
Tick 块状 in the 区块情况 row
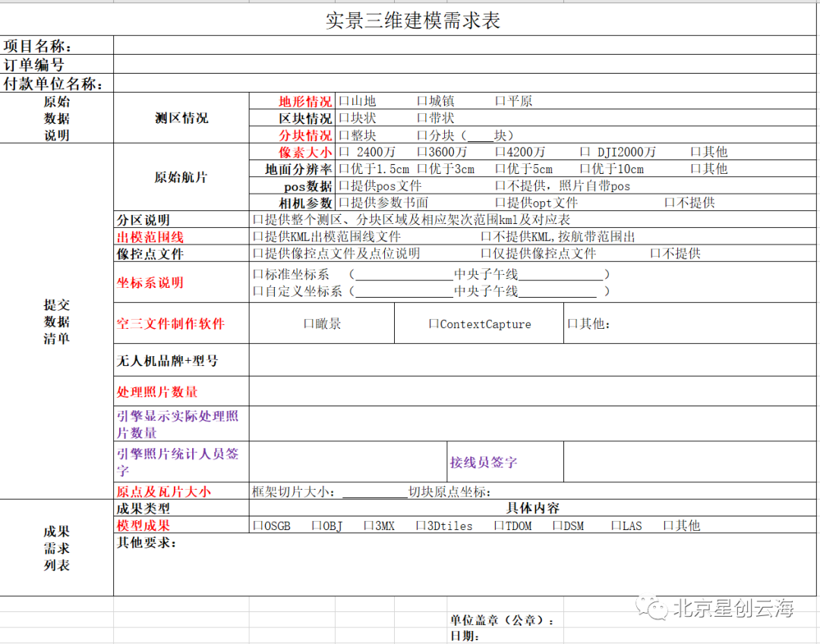(x=344, y=118)
